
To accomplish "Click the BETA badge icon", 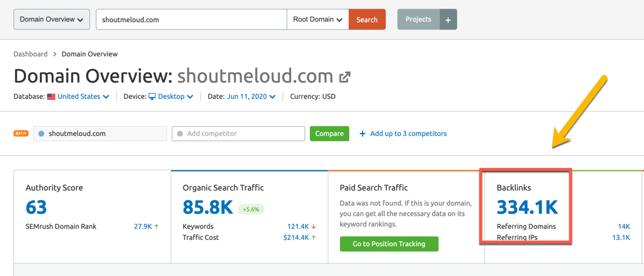I will (21, 134).
